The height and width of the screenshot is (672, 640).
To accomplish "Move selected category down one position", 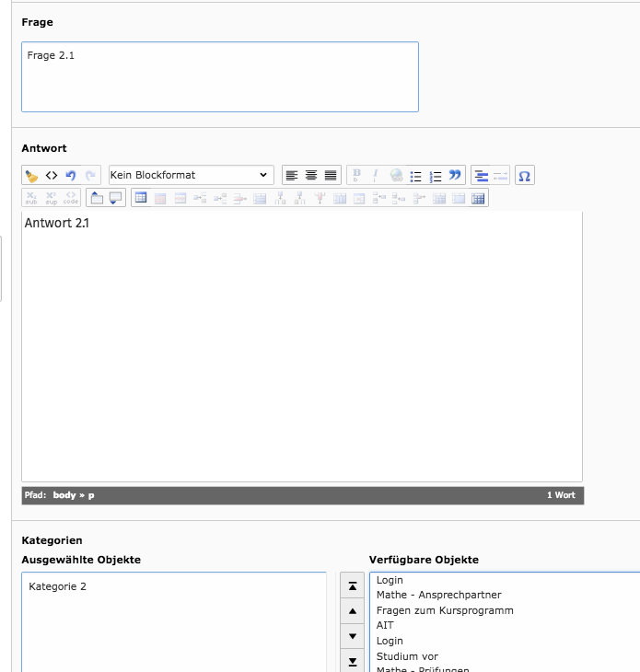I will coord(353,636).
